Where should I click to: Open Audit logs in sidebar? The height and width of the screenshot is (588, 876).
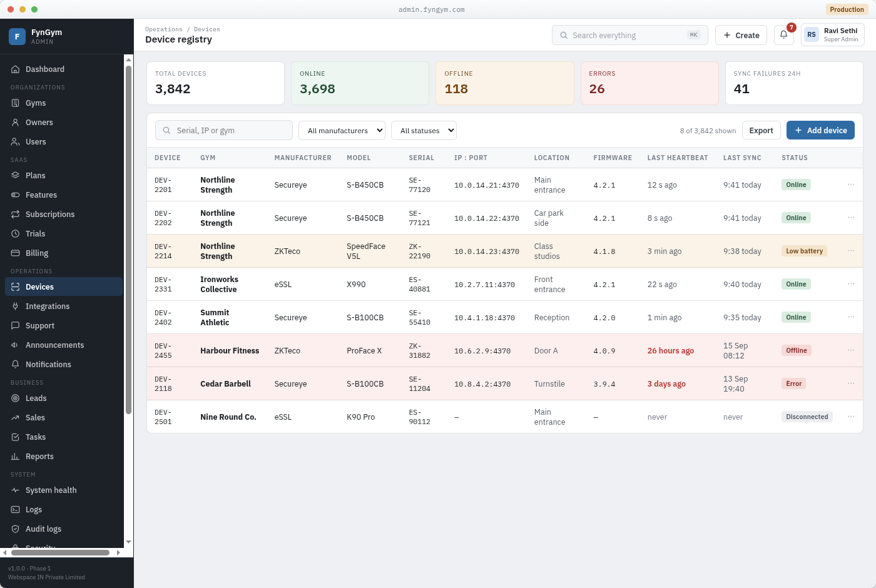point(64,529)
